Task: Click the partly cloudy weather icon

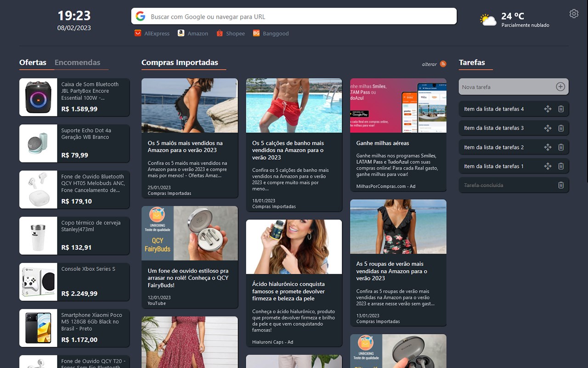Action: 488,20
